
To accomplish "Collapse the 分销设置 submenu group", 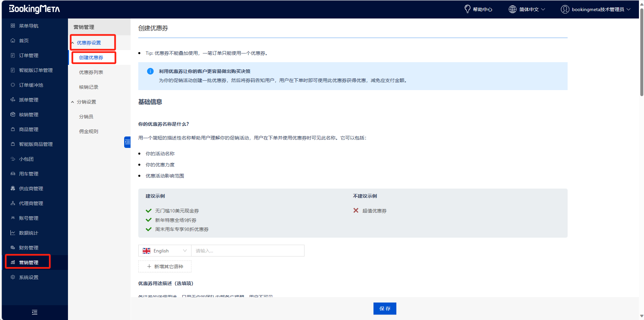I will [86, 102].
